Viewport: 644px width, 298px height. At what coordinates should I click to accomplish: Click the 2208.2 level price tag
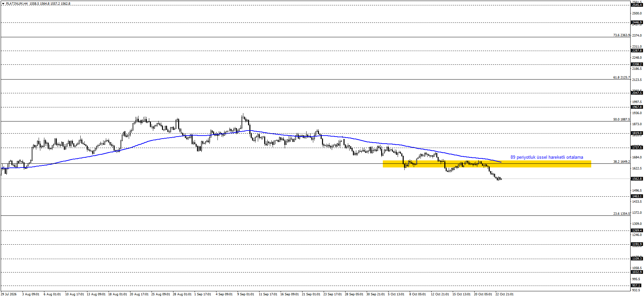(637, 64)
